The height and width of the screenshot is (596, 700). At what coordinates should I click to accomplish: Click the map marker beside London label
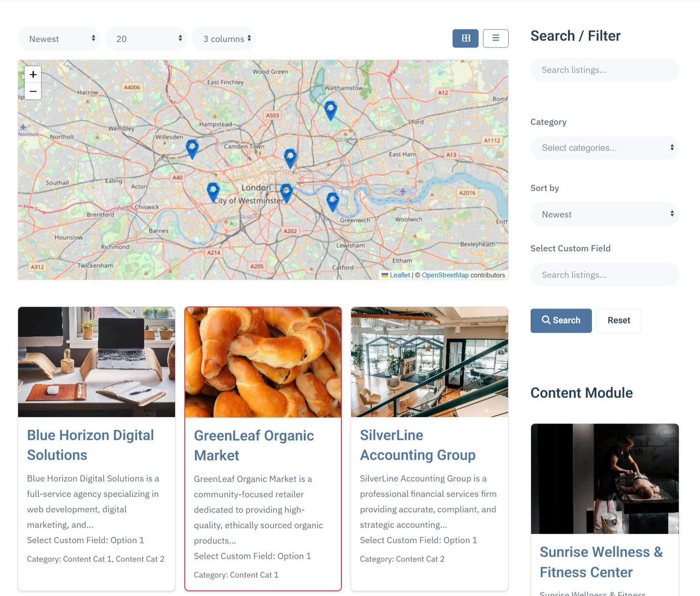[x=286, y=194]
